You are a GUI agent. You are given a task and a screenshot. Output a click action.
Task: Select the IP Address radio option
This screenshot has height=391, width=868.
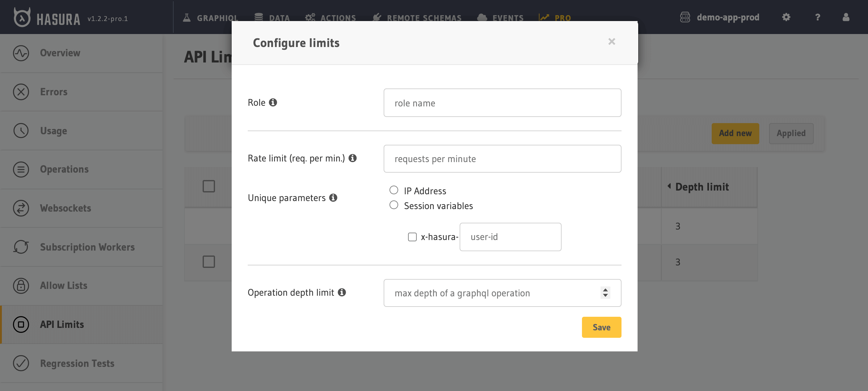pos(394,190)
